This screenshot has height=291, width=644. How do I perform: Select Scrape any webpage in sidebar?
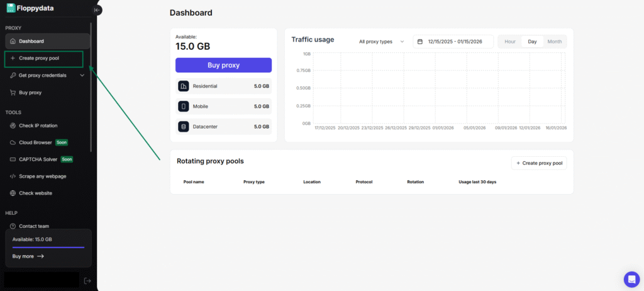[x=42, y=176]
